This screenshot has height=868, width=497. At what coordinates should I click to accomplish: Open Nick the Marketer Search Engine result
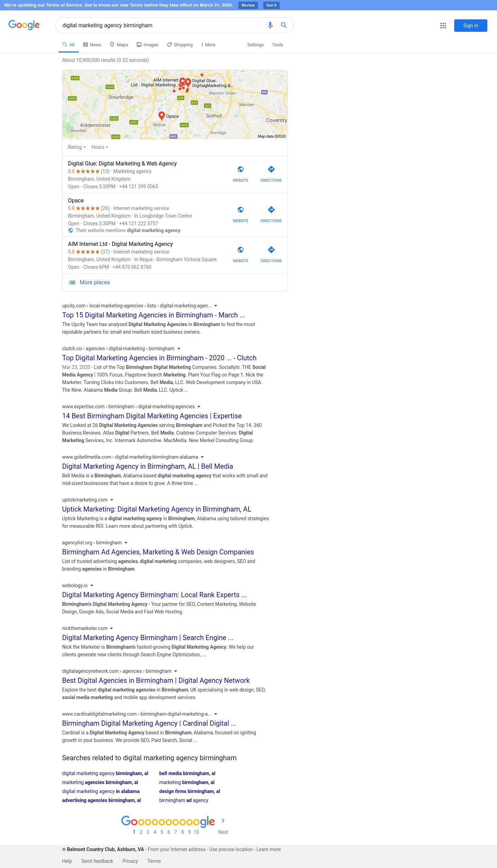point(148,638)
